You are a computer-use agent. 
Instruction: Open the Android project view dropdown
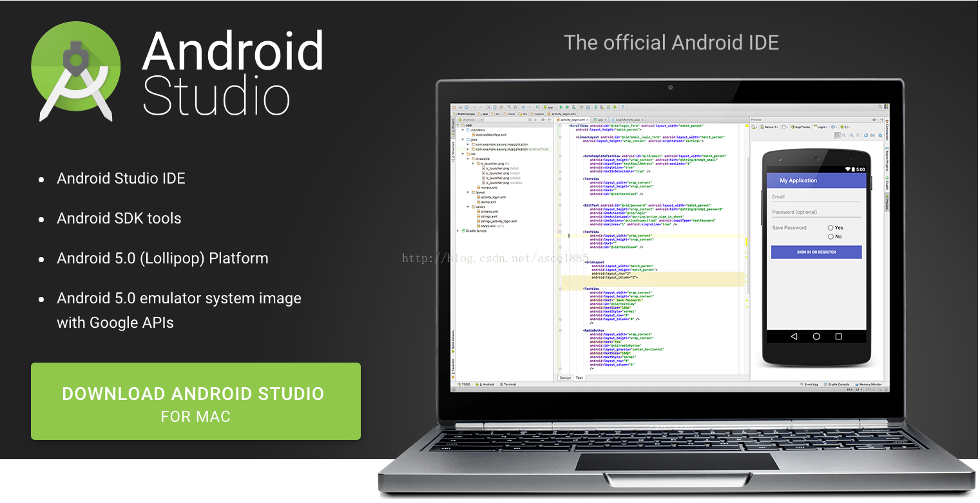point(470,120)
